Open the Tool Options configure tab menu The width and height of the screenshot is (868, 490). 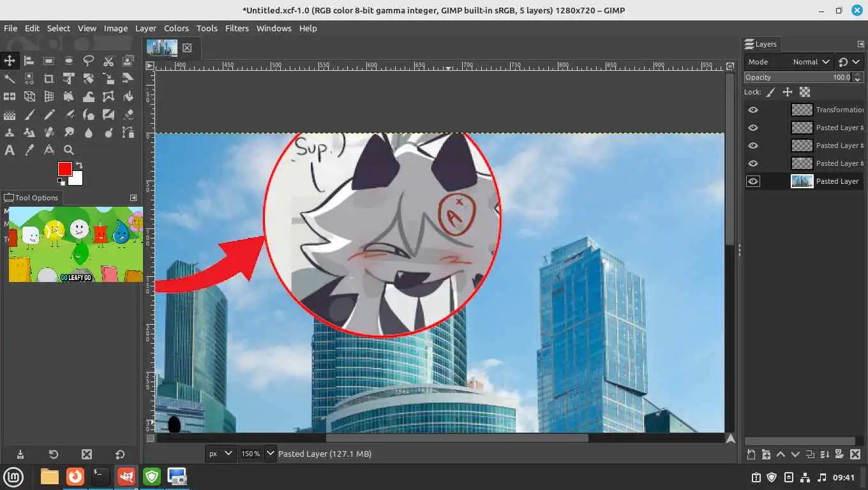[133, 198]
